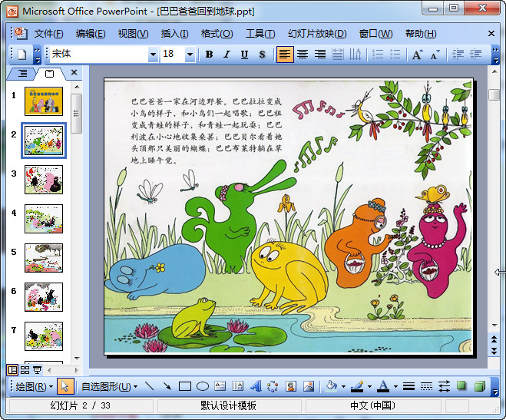Open the 文件(F) menu

(48, 34)
